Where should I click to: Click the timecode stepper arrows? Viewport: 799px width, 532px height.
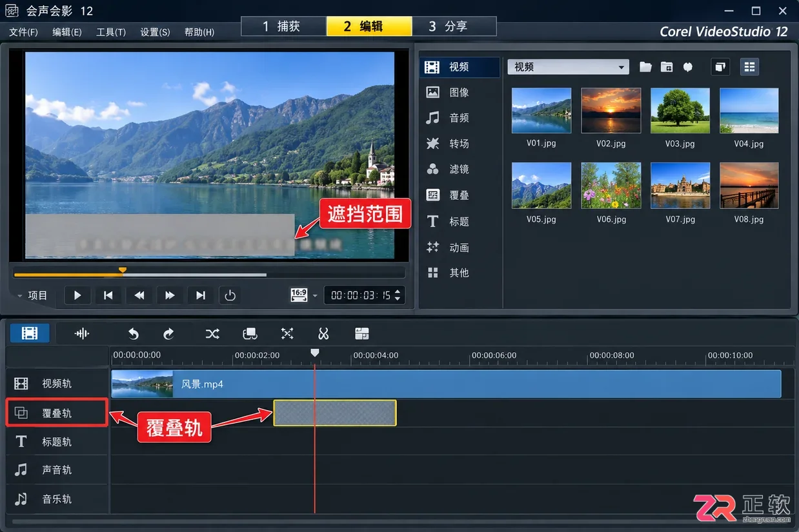[x=398, y=295]
